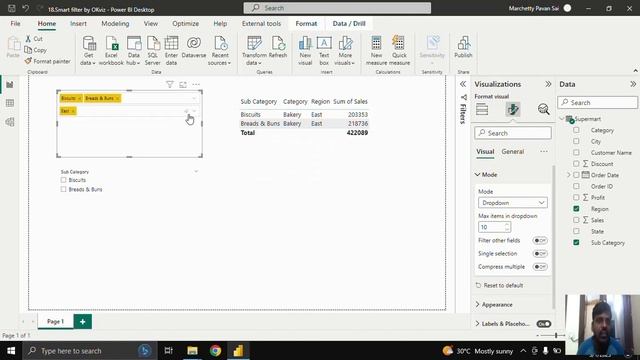
Task: Open the File menu
Action: 16,24
